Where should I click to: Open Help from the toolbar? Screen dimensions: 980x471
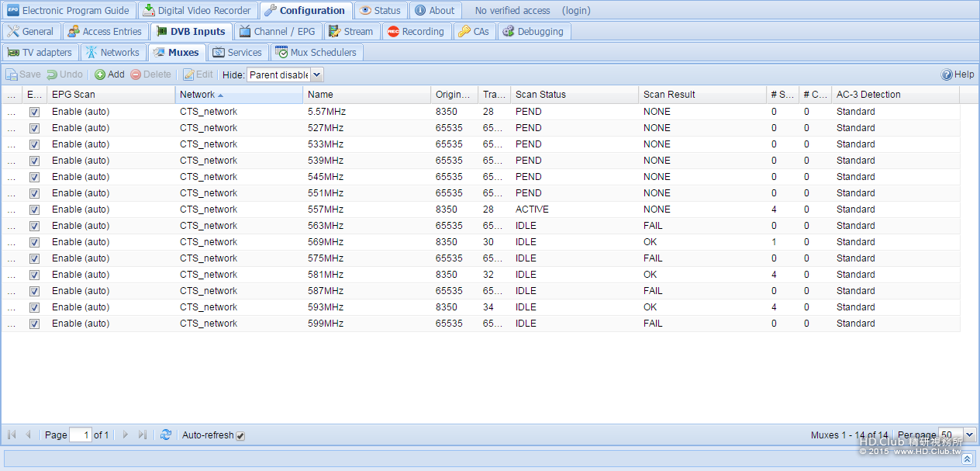point(958,74)
